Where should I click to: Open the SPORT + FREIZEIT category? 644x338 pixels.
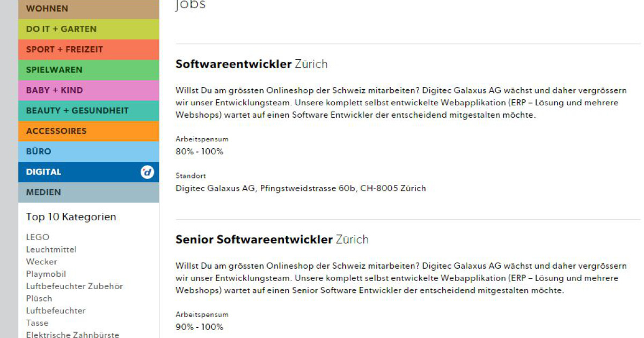tap(64, 49)
